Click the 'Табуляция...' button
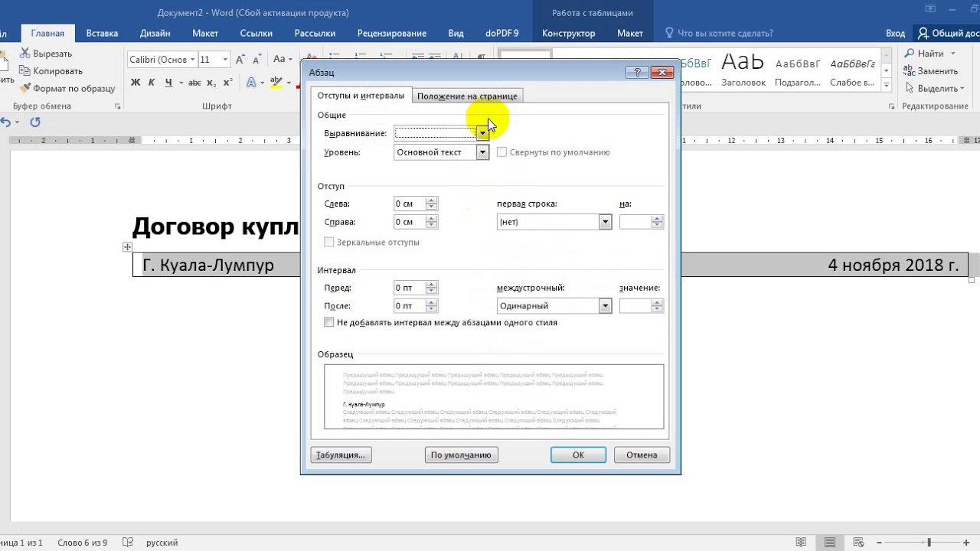The height and width of the screenshot is (551, 980). click(x=341, y=455)
